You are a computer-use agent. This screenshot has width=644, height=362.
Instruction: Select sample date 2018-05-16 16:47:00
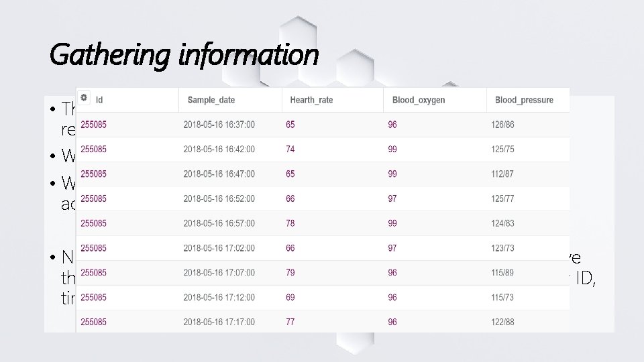point(219,174)
